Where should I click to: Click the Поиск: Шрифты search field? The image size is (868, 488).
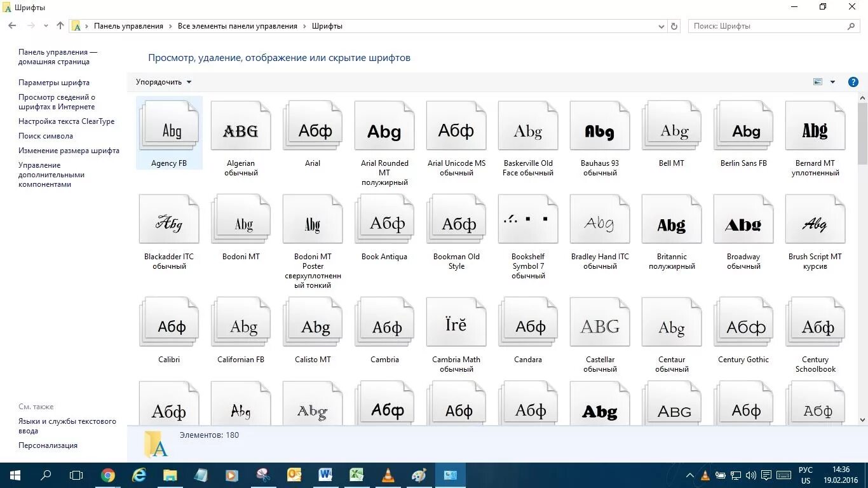pos(774,26)
